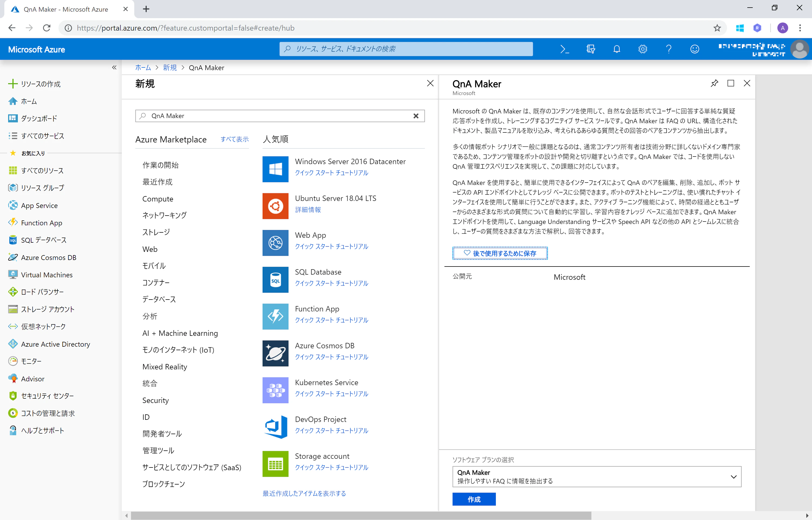Screen dimensions: 812x520
Task: Open すべて表示 link next to Azure Marketplace
Action: pos(234,139)
